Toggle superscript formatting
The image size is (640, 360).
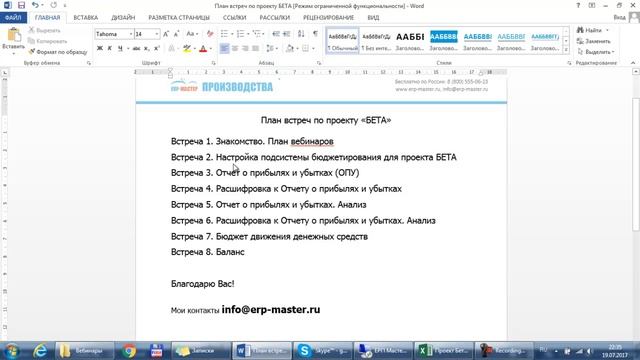click(x=157, y=48)
